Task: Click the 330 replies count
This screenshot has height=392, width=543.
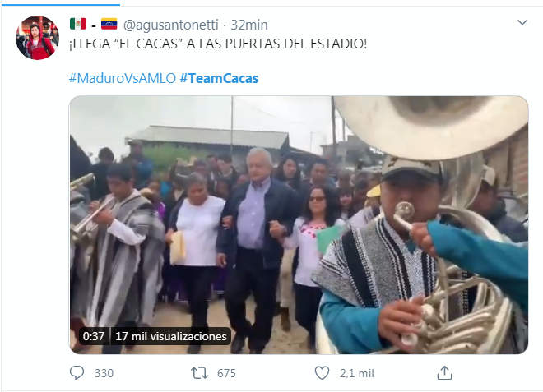Action: tap(104, 373)
